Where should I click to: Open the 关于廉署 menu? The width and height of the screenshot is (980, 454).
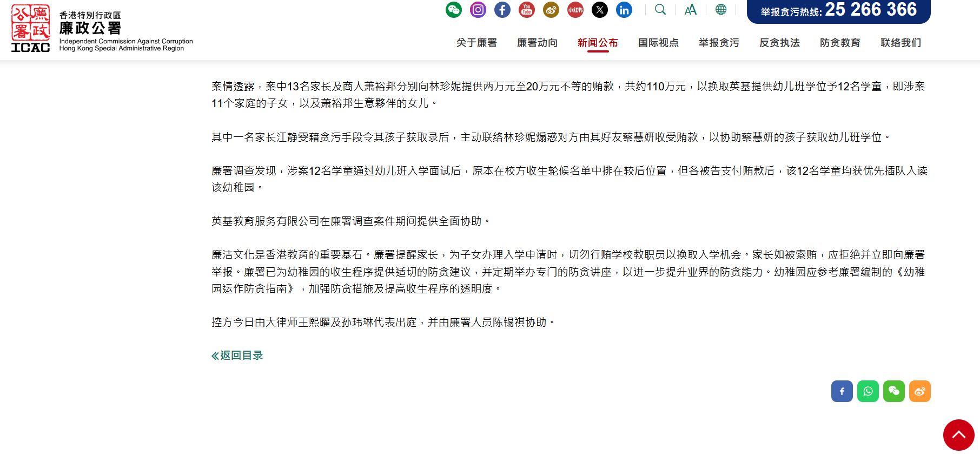[476, 43]
